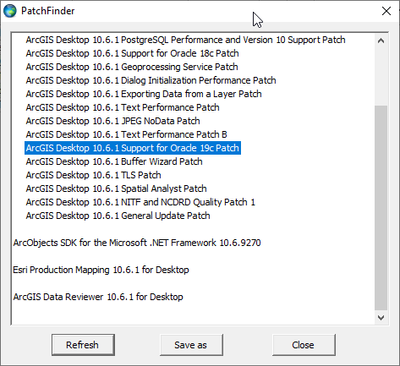Click the highlighted Oracle 19c Patch entry
400x366 pixels.
click(132, 148)
